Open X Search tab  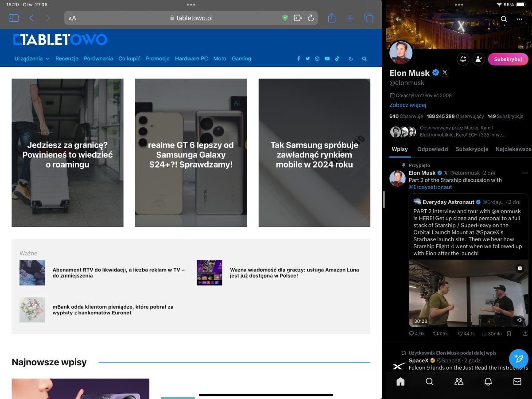click(x=429, y=382)
